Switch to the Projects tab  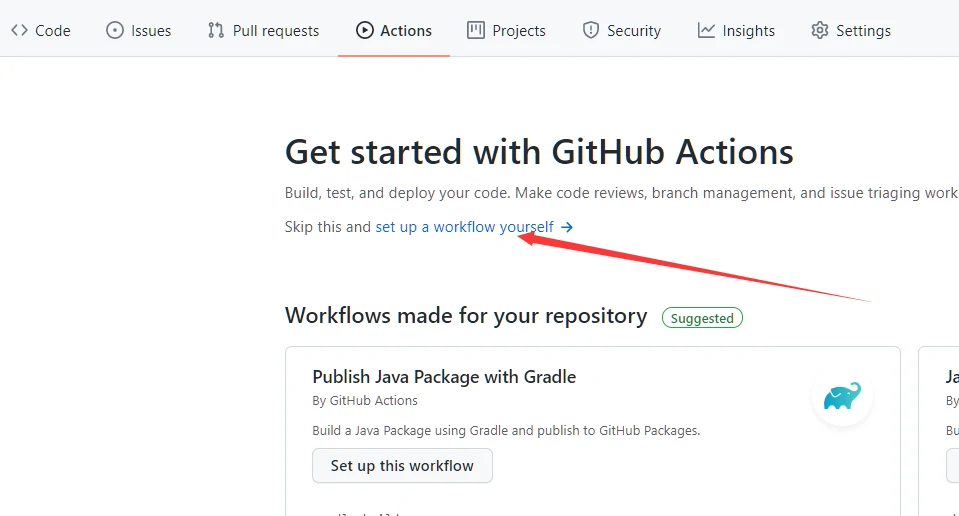[x=507, y=30]
